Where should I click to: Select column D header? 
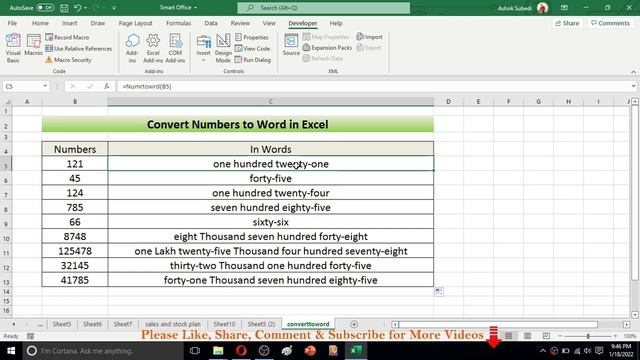click(x=448, y=101)
